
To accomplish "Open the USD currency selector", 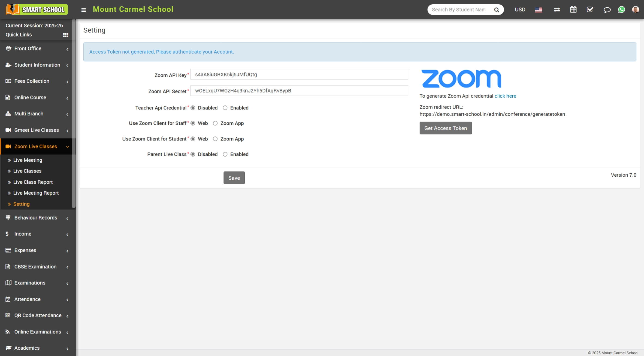I will (520, 10).
